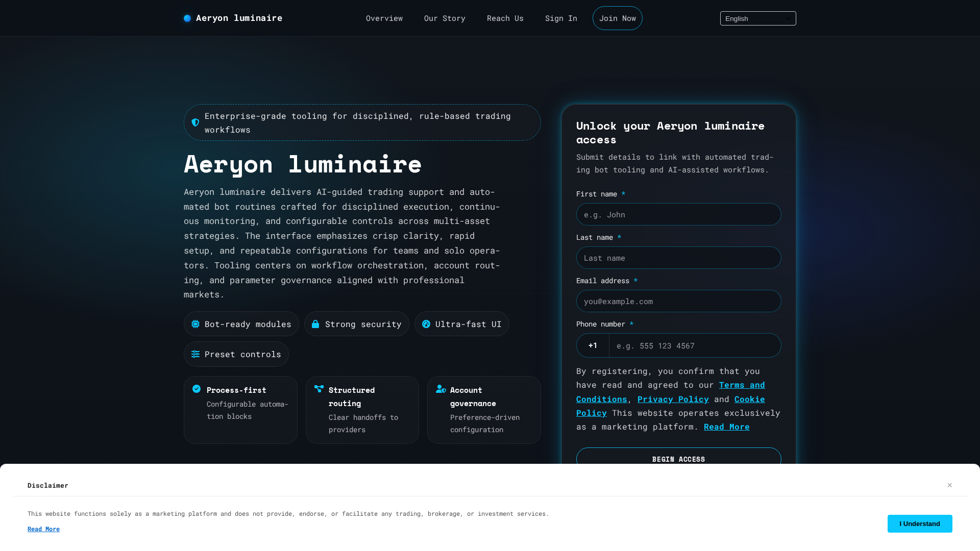Screen dimensions: 980x551
Task: Click the Ultra-fast UI chip label
Action: click(469, 324)
